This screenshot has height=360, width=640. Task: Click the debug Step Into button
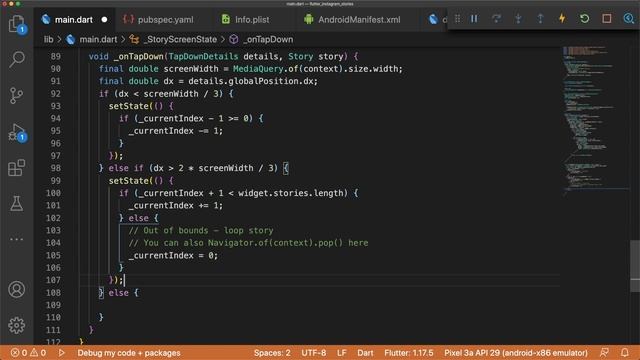[x=518, y=19]
